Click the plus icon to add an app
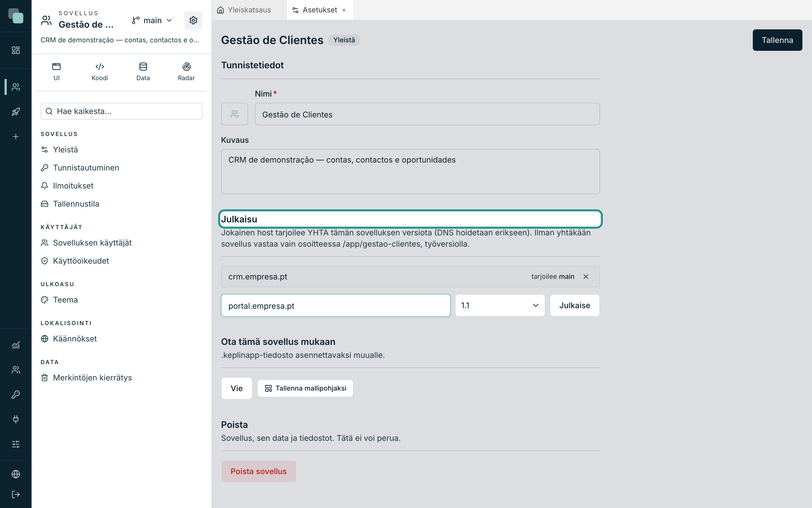The height and width of the screenshot is (508, 812). click(x=16, y=136)
